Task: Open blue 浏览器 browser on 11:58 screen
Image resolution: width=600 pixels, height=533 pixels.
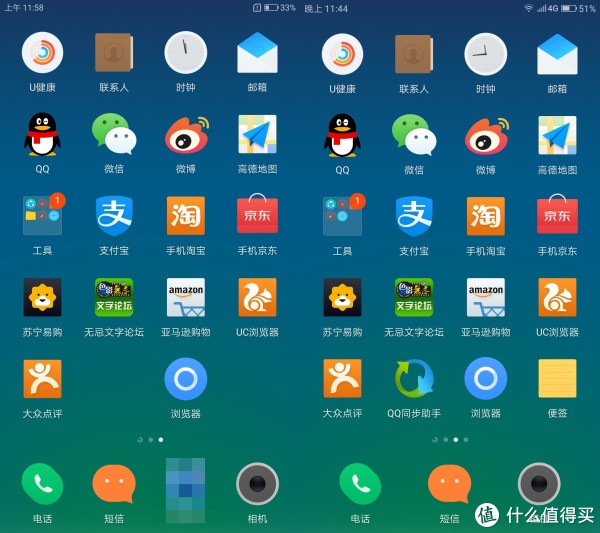Action: pyautogui.click(x=186, y=379)
